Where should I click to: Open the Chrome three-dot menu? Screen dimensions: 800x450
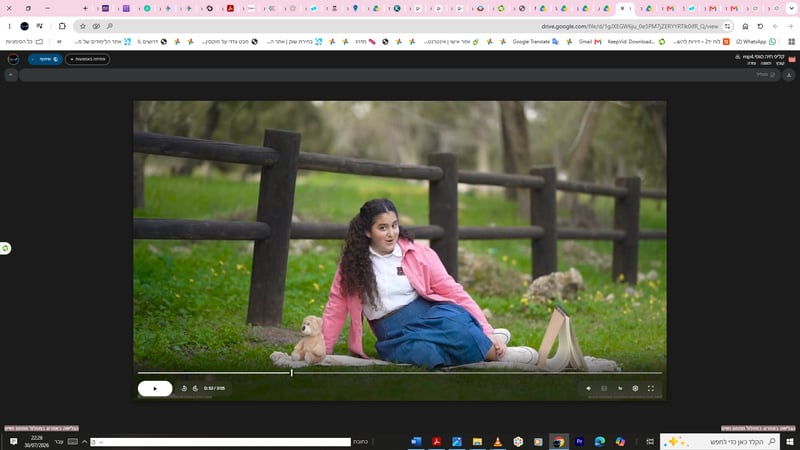click(9, 26)
